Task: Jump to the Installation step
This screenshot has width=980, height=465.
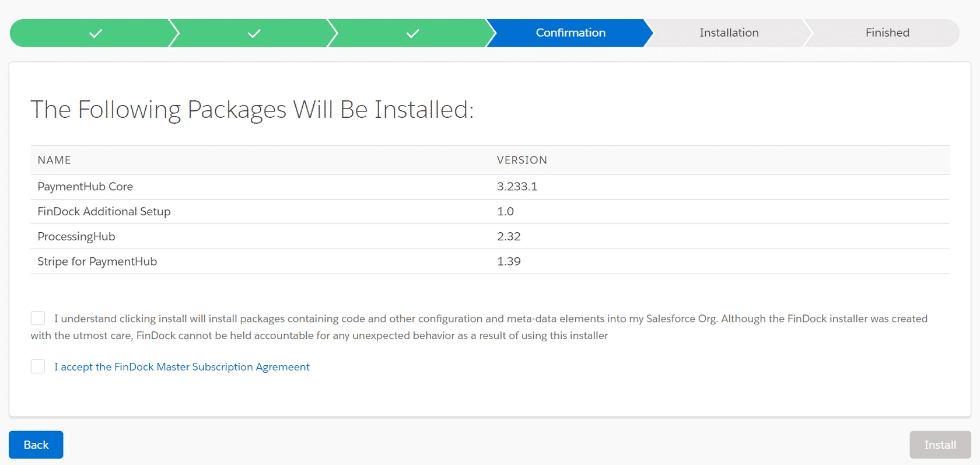Action: pyautogui.click(x=729, y=33)
